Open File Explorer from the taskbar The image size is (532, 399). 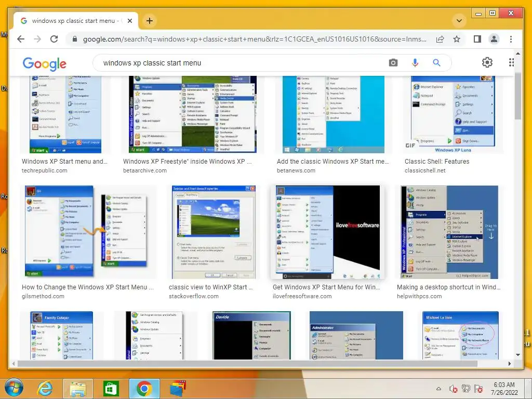point(78,389)
